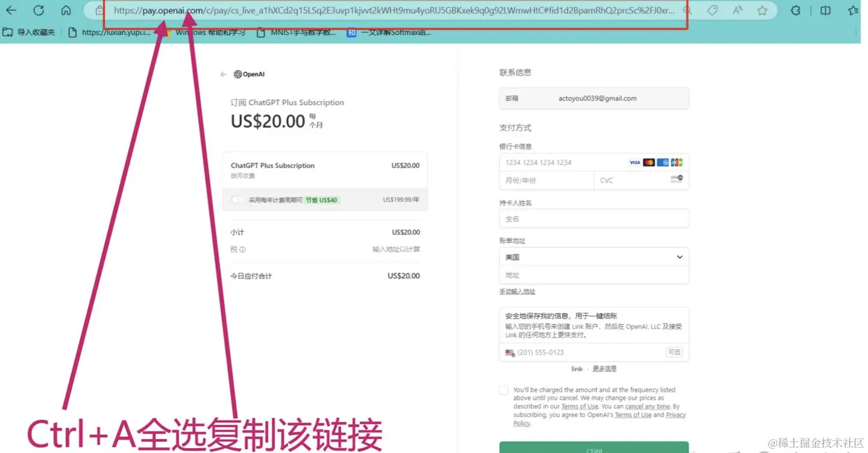Check the subscription terms agreement checkbox
The height and width of the screenshot is (453, 868).
pos(504,390)
